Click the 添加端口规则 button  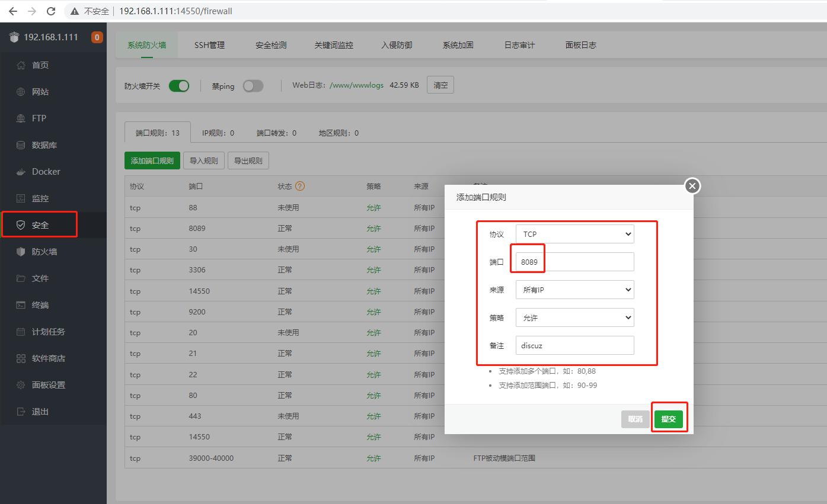[x=152, y=160]
